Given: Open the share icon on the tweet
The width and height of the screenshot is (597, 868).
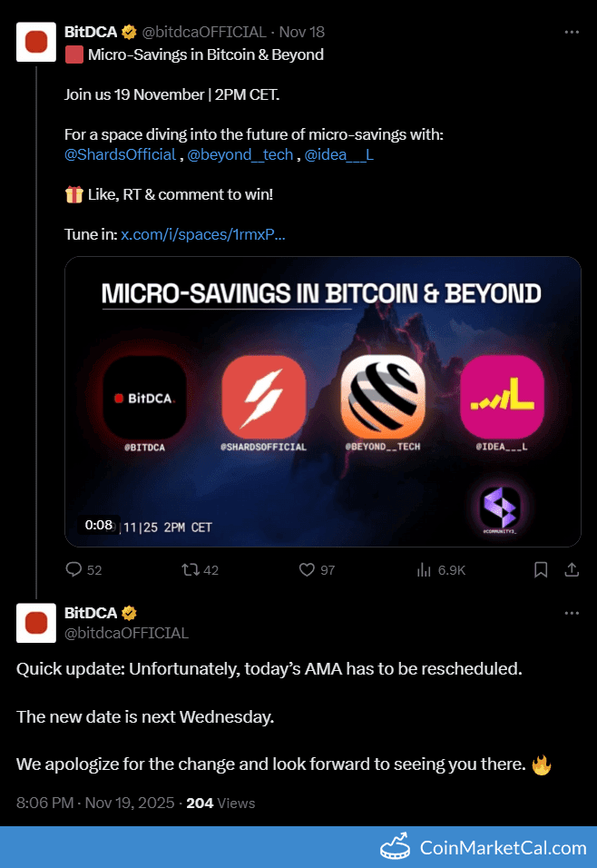Looking at the screenshot, I should coord(570,569).
